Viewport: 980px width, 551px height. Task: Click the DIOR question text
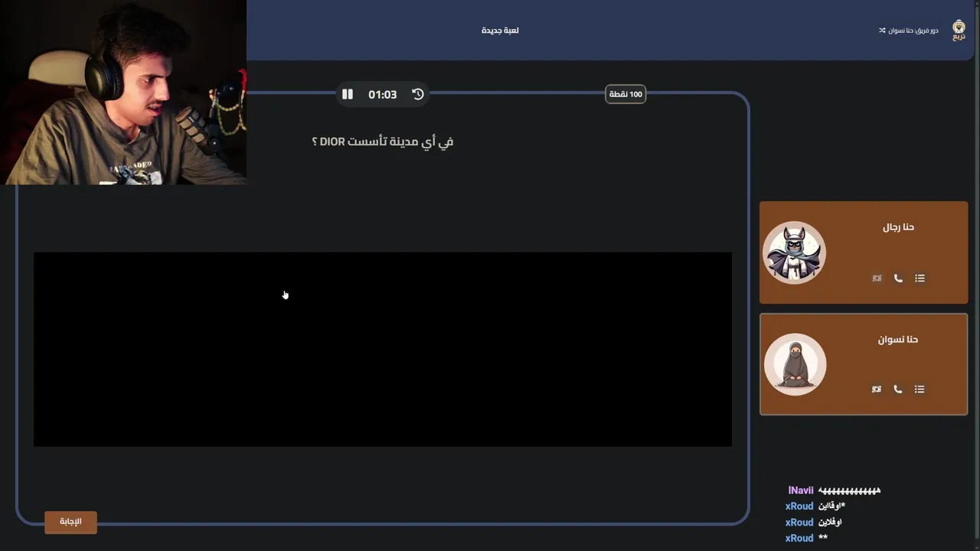point(383,142)
